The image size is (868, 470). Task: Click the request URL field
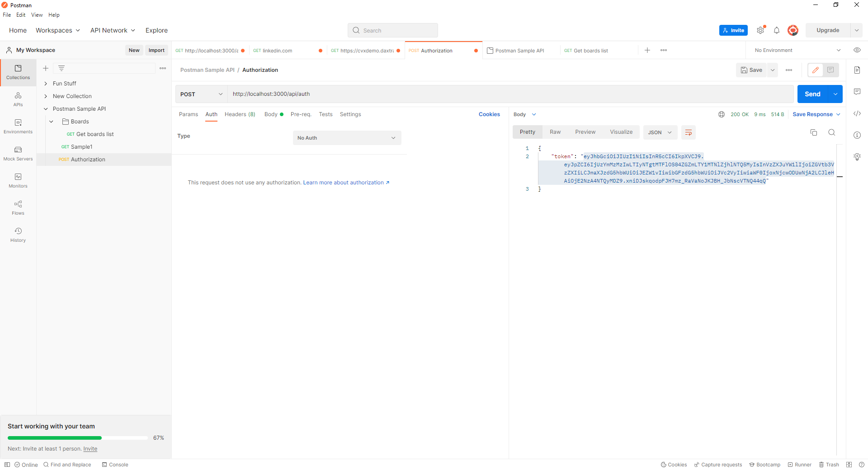click(510, 94)
